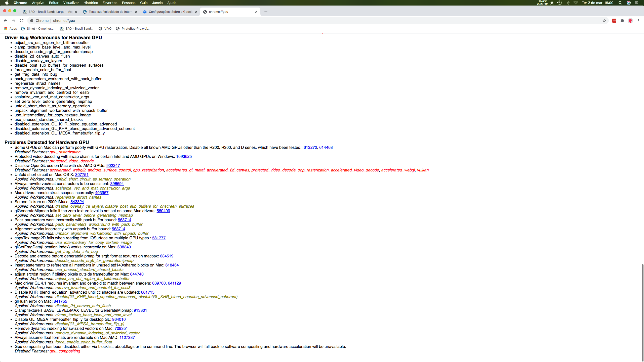Viewport: 644px width, 362px height.
Task: Open the Apps bookmark shortcut
Action: point(10,29)
